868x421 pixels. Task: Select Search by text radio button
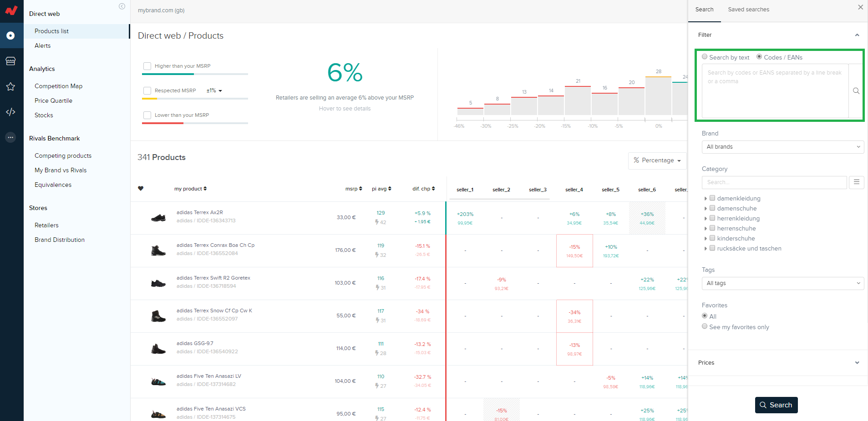[705, 57]
